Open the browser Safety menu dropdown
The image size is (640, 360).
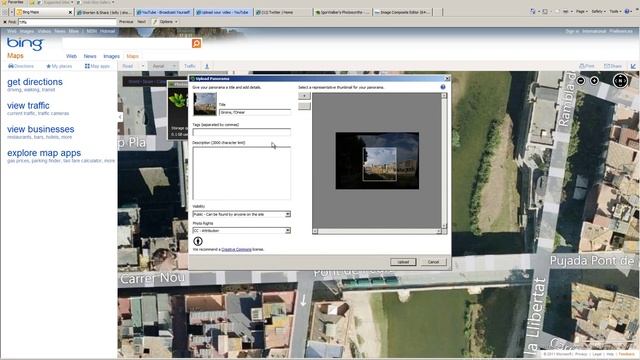click(x=599, y=11)
